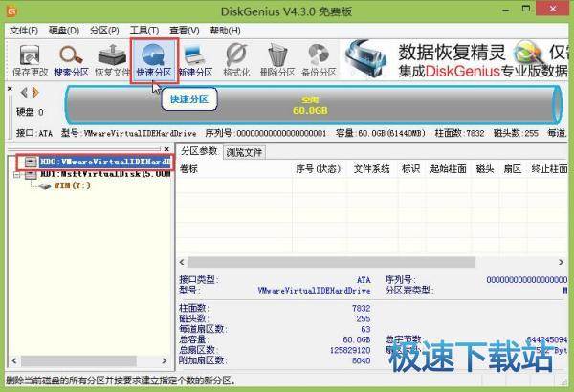Click the 标识 column header
Image resolution: width=574 pixels, height=392 pixels.
pos(410,169)
